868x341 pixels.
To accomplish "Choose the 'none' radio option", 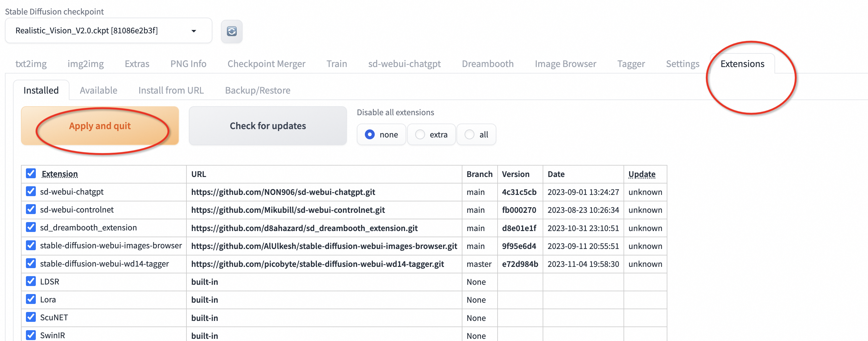I will point(370,135).
